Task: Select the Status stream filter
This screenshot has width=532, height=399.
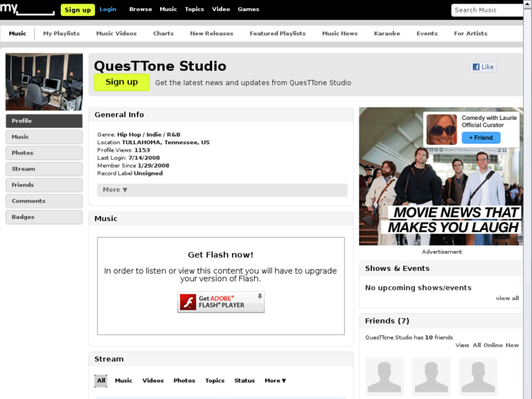Action: coord(244,381)
